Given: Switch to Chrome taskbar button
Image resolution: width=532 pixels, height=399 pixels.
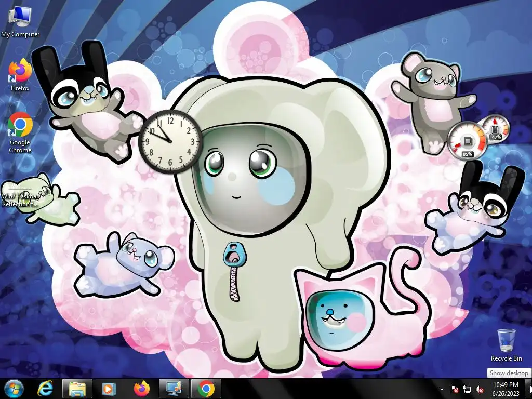Looking at the screenshot, I should pos(206,389).
